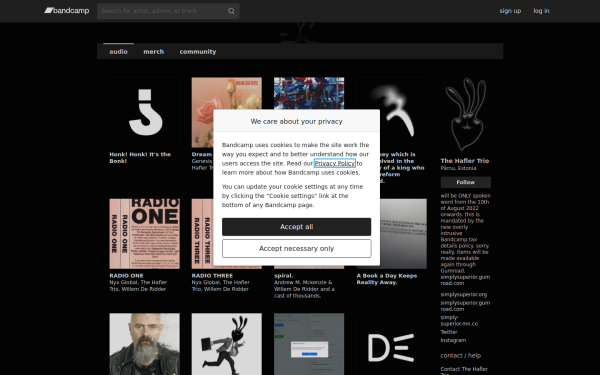The width and height of the screenshot is (600, 375).
Task: Open the DE logo album cover
Action: pos(391,344)
